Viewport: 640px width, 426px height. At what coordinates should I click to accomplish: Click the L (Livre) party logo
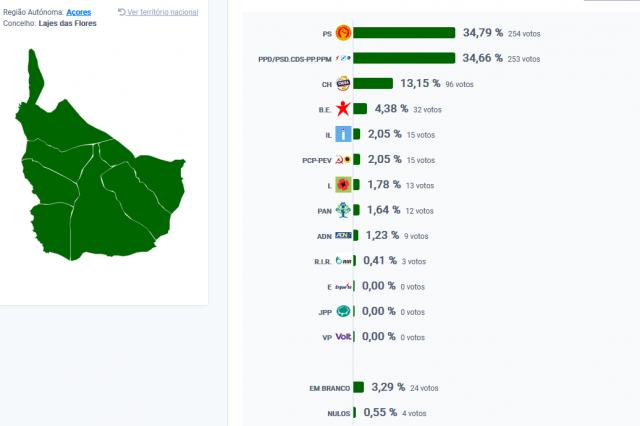(343, 185)
